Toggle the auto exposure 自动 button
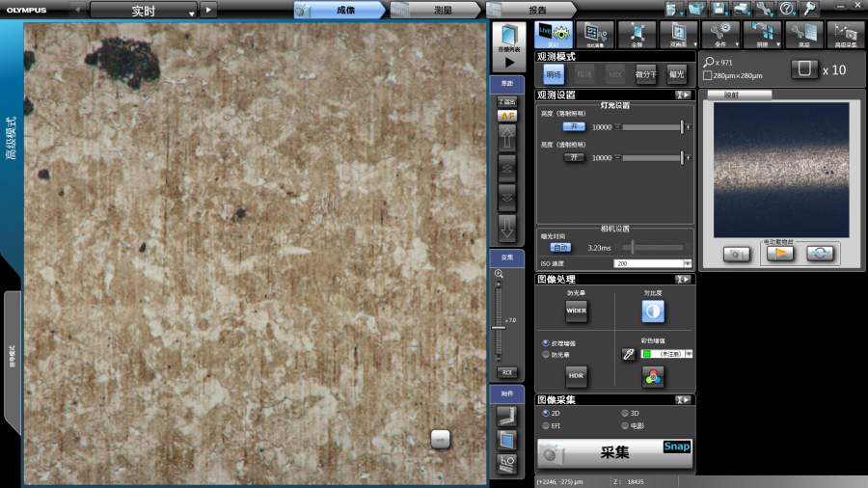 click(560, 248)
